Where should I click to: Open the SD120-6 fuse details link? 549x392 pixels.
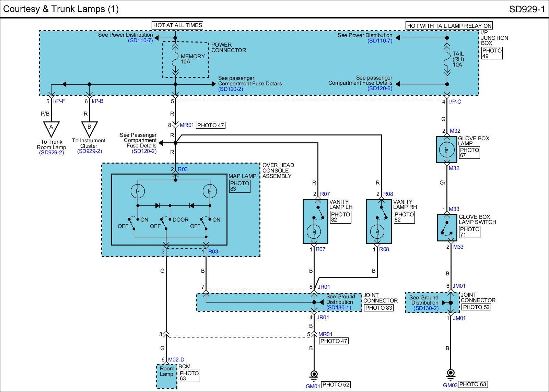click(379, 88)
